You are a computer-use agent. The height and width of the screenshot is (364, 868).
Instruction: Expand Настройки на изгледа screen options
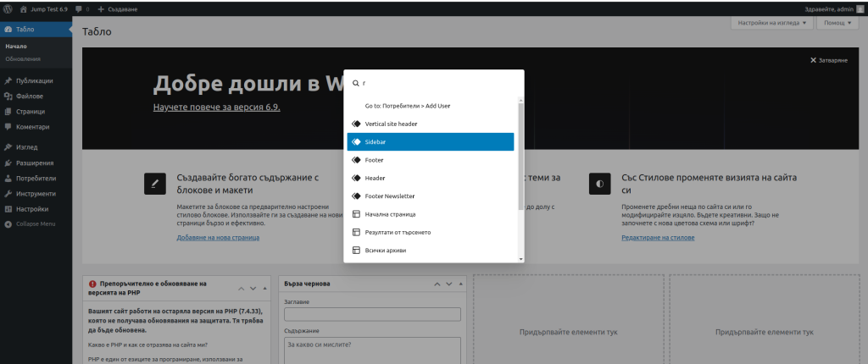(x=770, y=23)
